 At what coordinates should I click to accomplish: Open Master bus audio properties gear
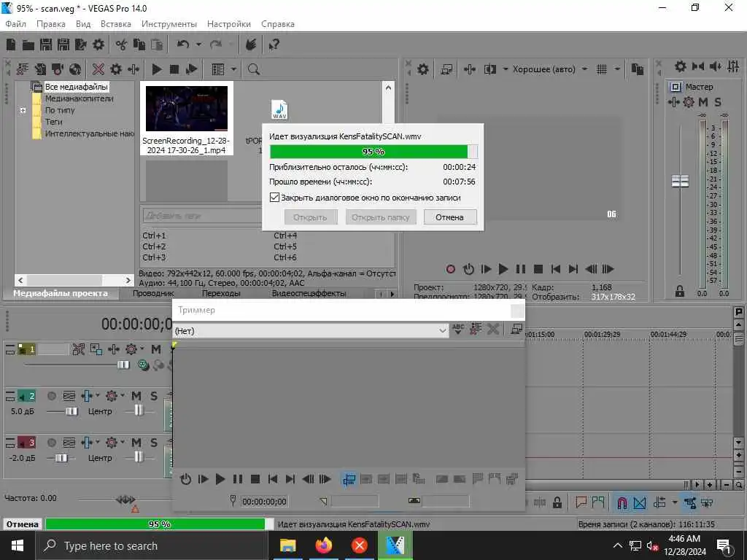click(681, 66)
